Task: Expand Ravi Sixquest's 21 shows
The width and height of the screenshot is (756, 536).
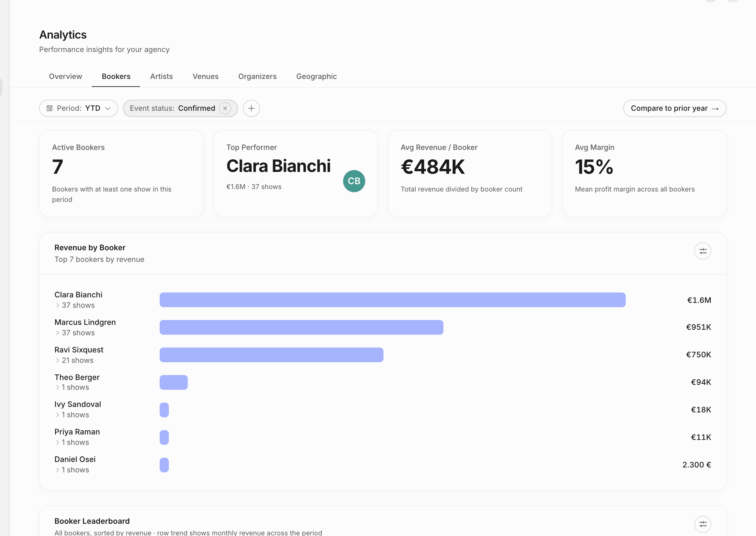Action: [74, 360]
